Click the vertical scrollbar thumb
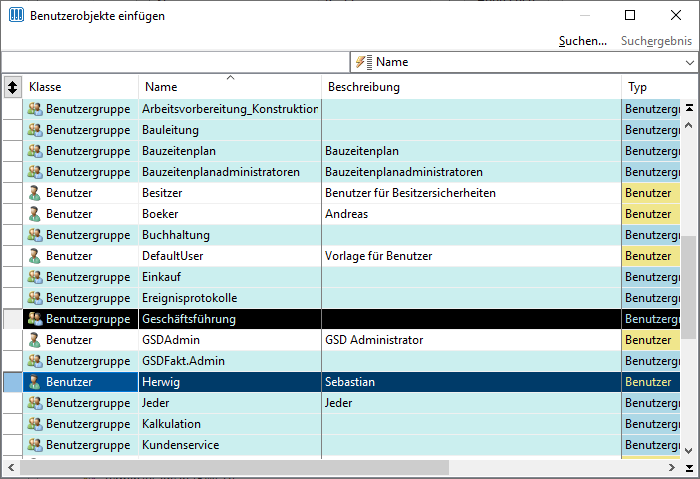 click(x=690, y=288)
